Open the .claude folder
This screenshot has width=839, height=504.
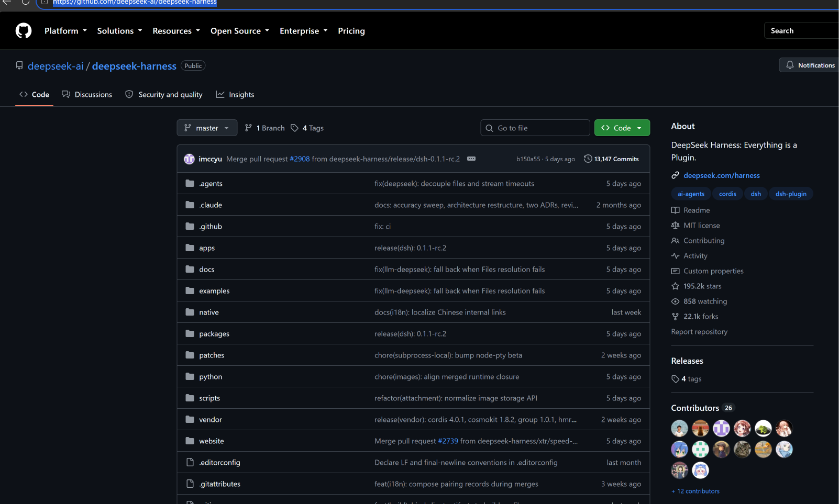211,205
